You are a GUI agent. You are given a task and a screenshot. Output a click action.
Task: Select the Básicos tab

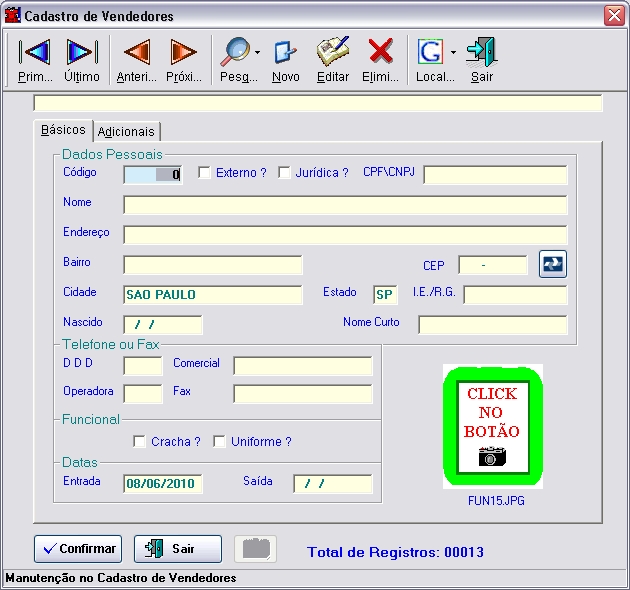(63, 131)
